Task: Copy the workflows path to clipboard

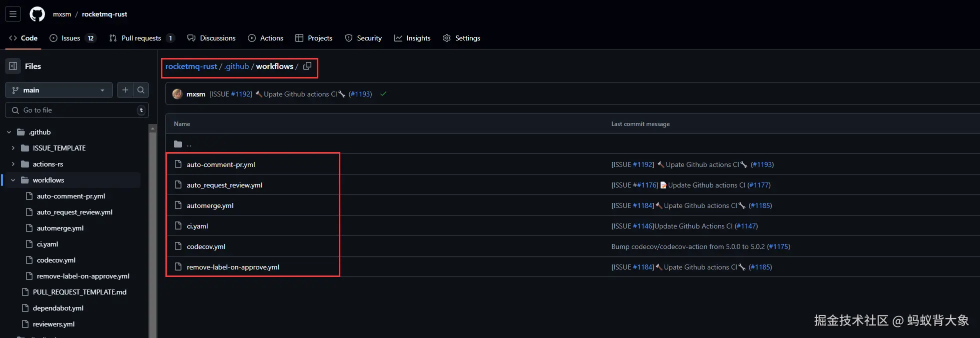Action: coord(307,66)
